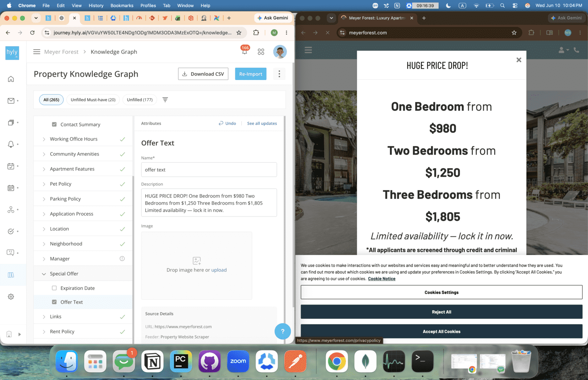The image size is (588, 380).
Task: Select the All (265) filter tab
Action: point(51,100)
